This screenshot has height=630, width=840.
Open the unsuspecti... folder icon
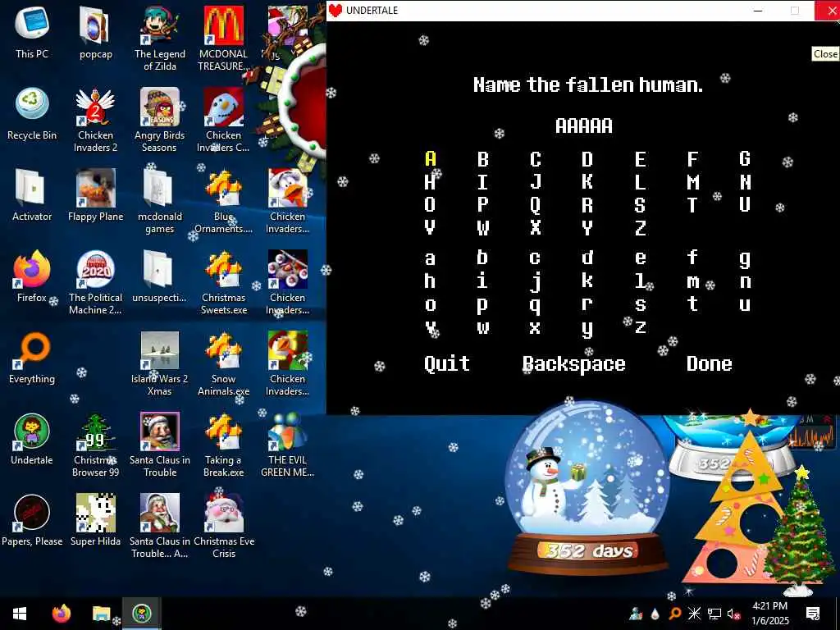pyautogui.click(x=160, y=277)
